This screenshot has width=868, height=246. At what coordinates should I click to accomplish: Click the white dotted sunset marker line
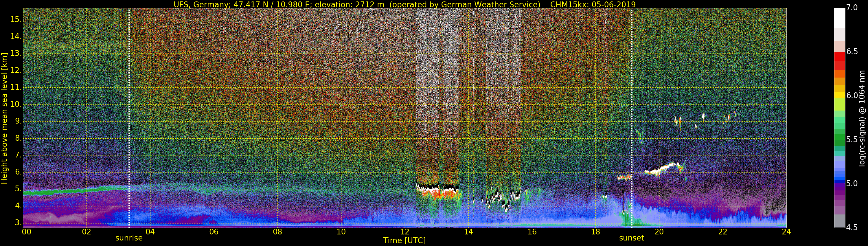pyautogui.click(x=631, y=118)
